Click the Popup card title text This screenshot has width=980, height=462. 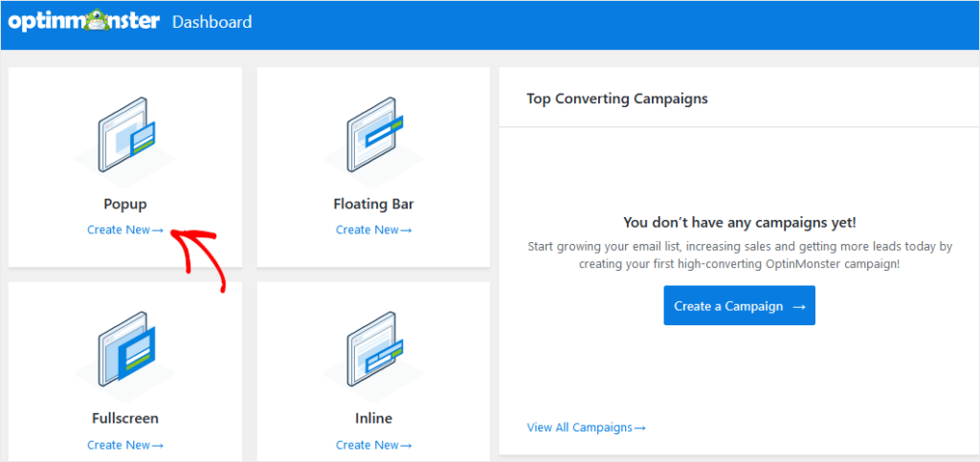click(x=125, y=204)
